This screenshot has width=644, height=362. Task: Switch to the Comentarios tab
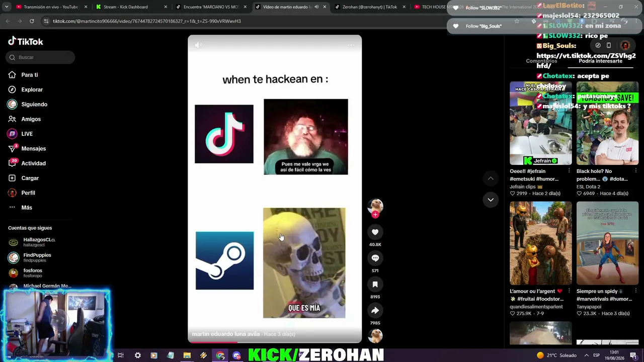pos(541,61)
